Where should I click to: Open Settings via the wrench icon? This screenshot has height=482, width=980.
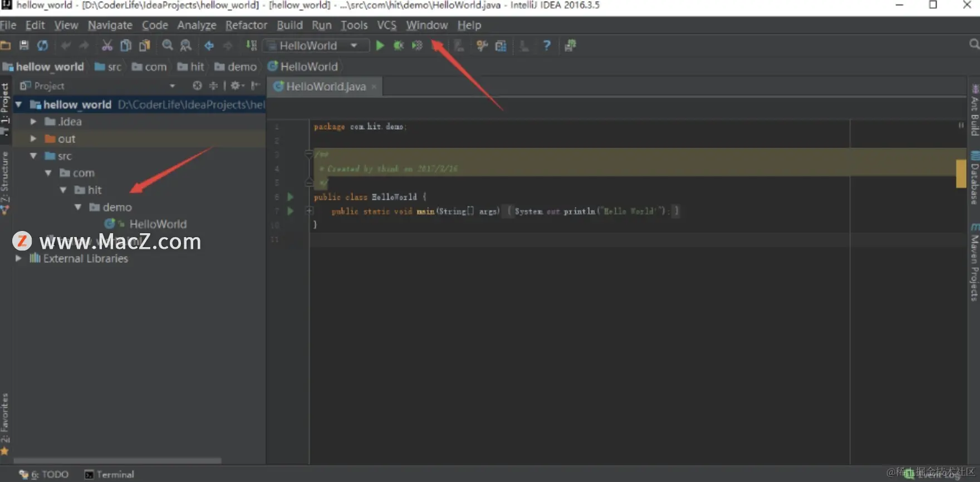tap(482, 46)
